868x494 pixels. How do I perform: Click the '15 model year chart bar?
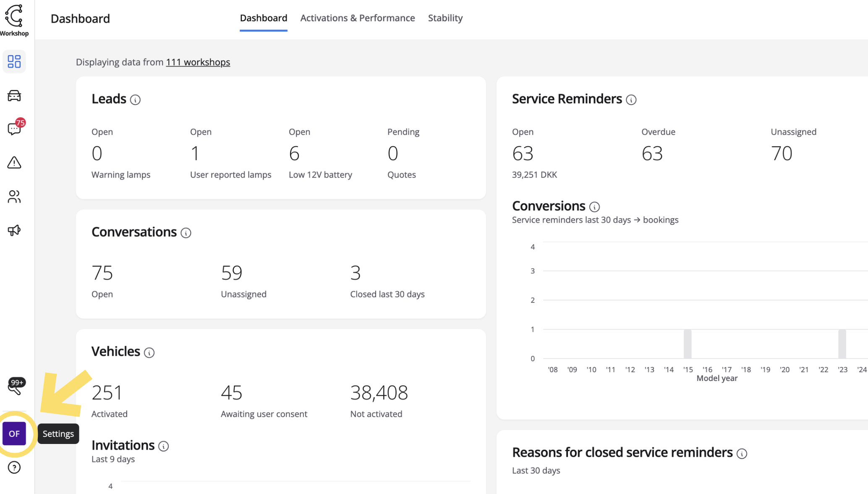688,344
